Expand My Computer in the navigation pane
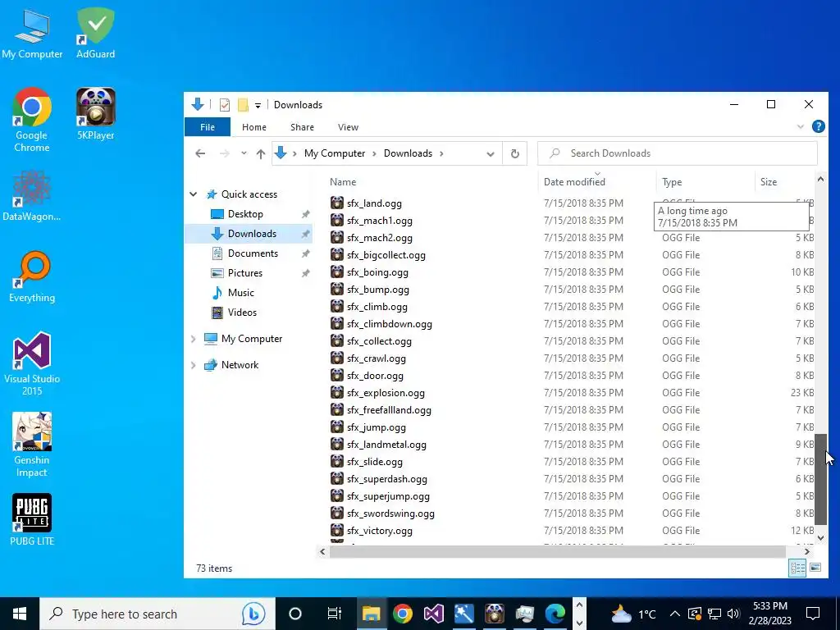 194,339
